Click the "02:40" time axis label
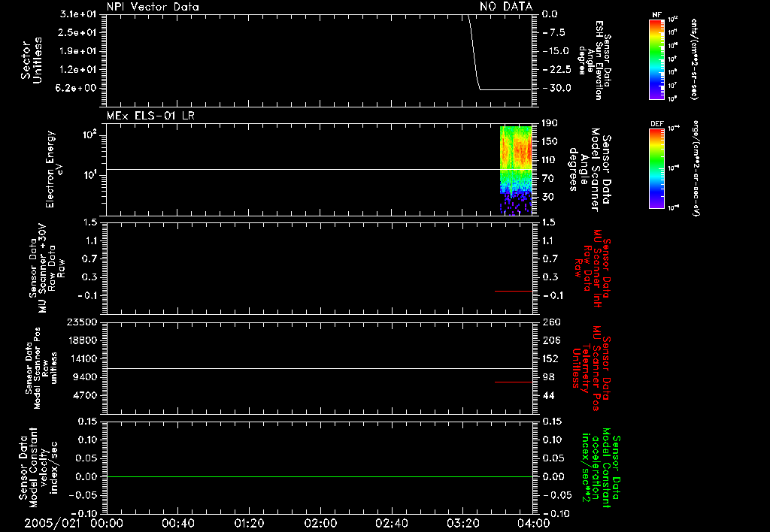Image resolution: width=770 pixels, height=532 pixels. [391, 523]
